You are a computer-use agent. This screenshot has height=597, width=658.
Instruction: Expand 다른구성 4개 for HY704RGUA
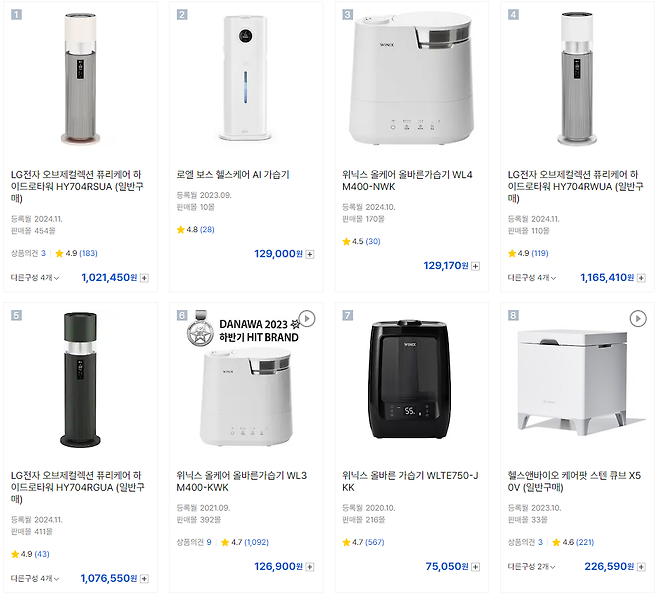[35, 578]
